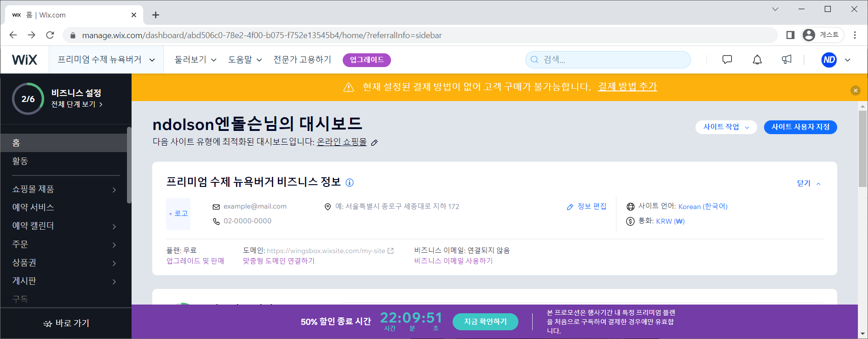Select 활동 in the sidebar
Image resolution: width=868 pixels, height=339 pixels.
click(x=63, y=161)
